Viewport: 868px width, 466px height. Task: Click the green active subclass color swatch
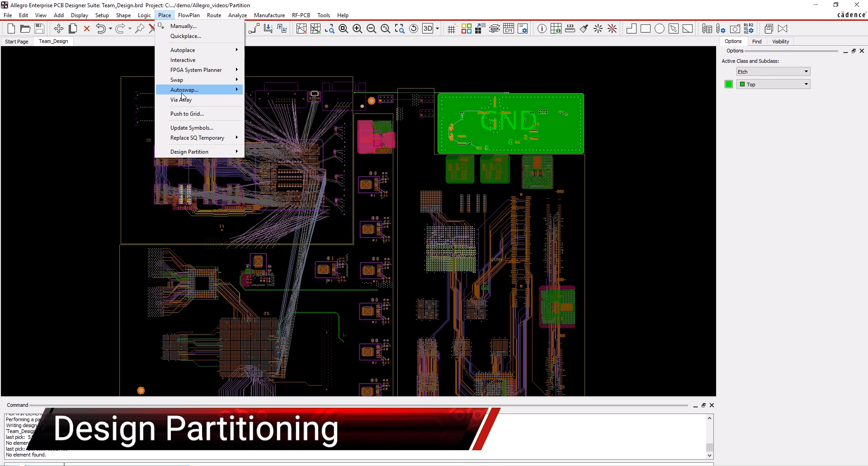click(x=728, y=85)
